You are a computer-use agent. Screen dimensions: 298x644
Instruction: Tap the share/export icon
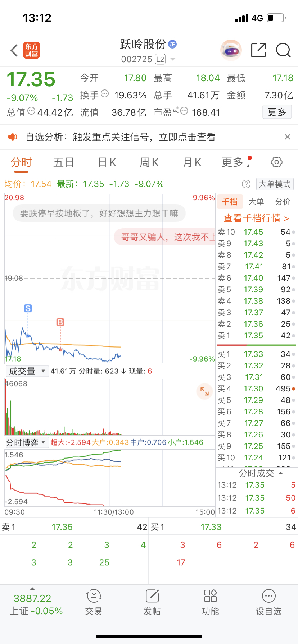coord(258,50)
